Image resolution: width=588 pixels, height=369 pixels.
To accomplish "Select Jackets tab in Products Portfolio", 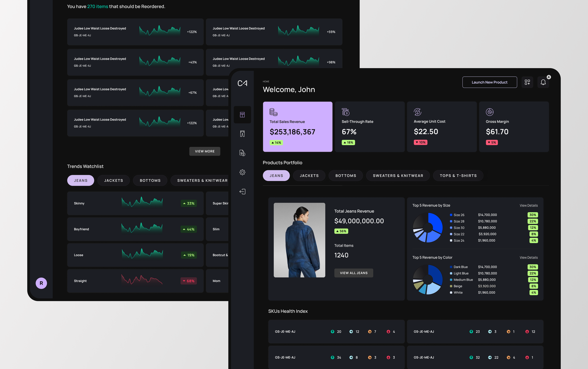I will (309, 176).
